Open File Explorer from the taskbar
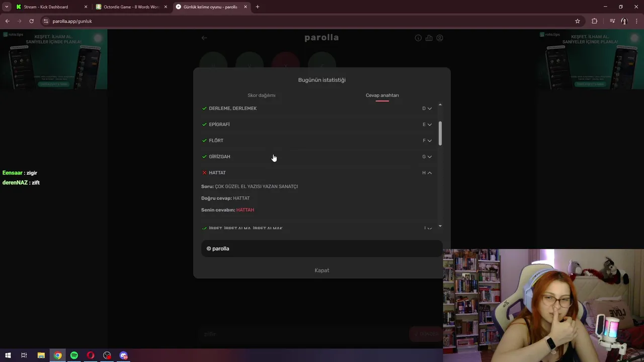Image resolution: width=644 pixels, height=362 pixels. (x=41, y=355)
